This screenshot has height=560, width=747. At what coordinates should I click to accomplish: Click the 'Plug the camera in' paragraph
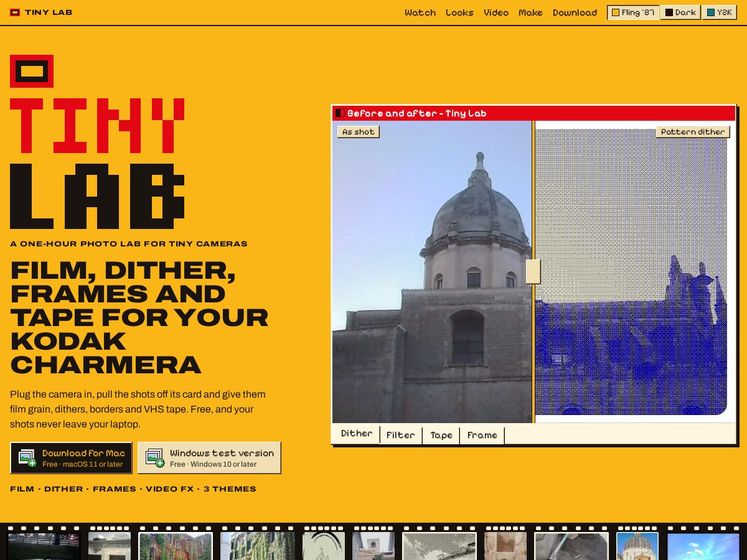pyautogui.click(x=138, y=409)
